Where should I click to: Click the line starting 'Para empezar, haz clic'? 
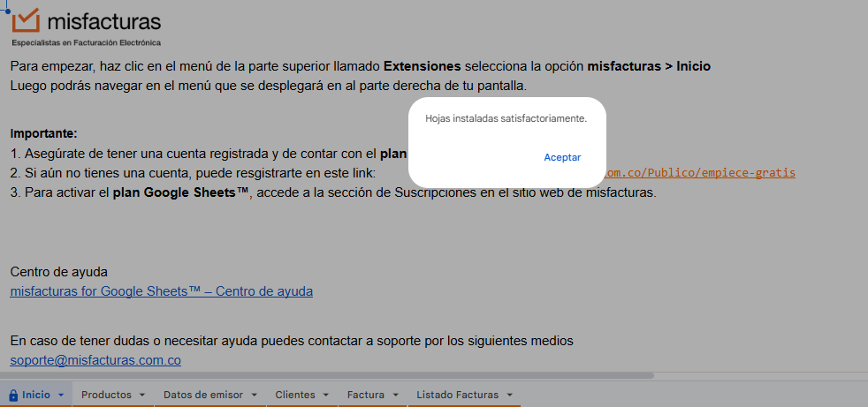(x=361, y=67)
